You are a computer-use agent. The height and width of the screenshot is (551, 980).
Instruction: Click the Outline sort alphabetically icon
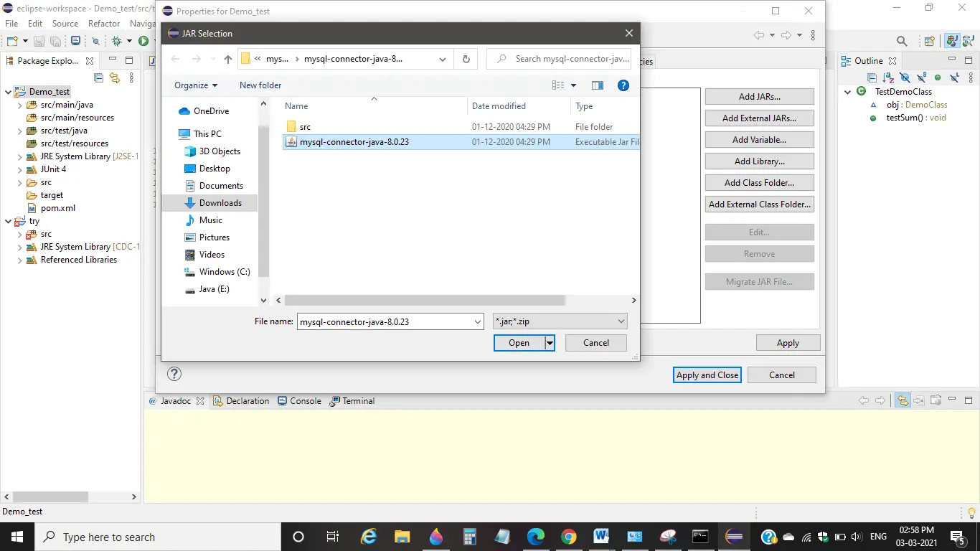pos(889,77)
